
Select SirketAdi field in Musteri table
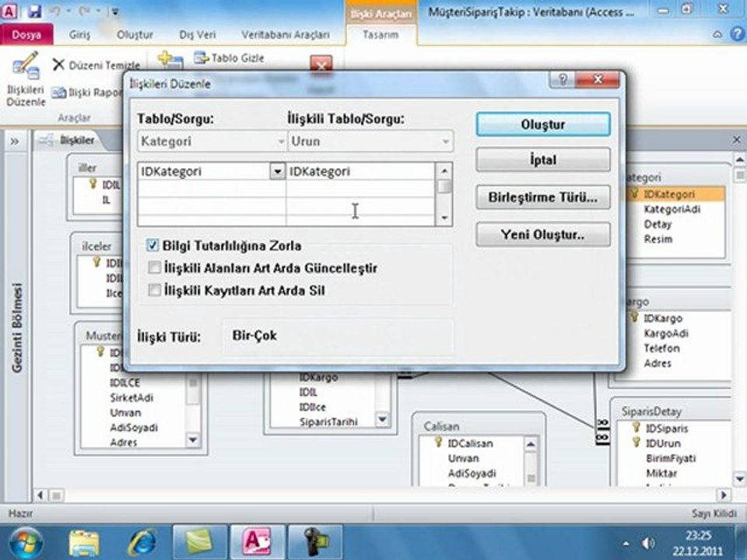[132, 397]
